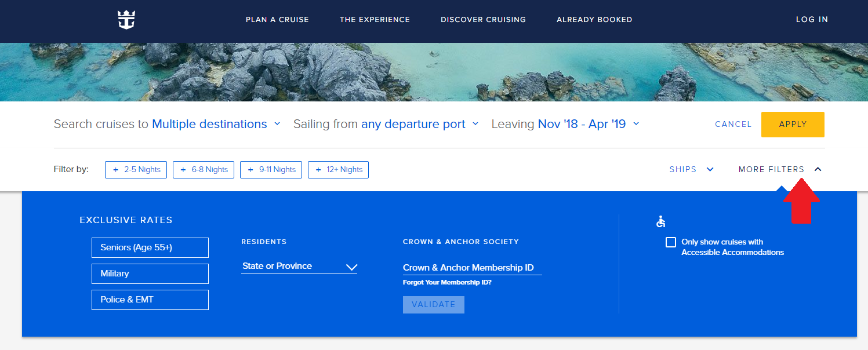Click the Crown & Anchor Membership ID field
The image size is (868, 350).
473,268
